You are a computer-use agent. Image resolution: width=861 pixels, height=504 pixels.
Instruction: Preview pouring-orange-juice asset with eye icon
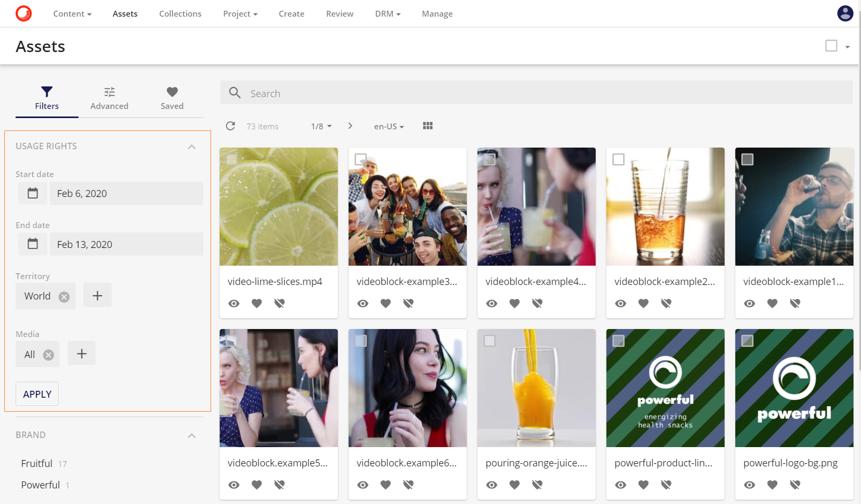pos(491,485)
